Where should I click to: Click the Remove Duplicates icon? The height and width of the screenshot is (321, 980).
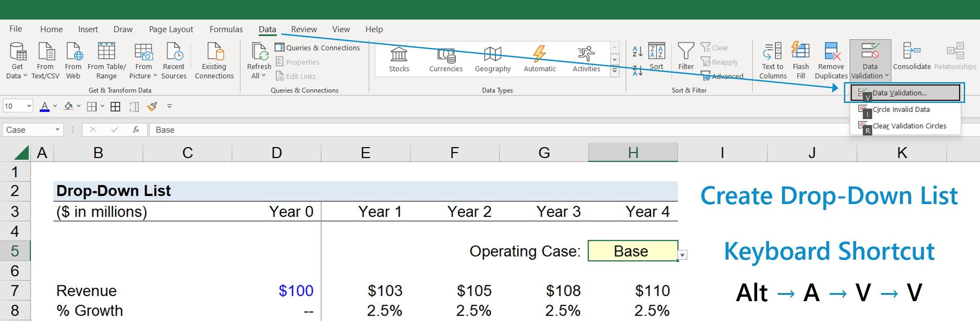831,52
